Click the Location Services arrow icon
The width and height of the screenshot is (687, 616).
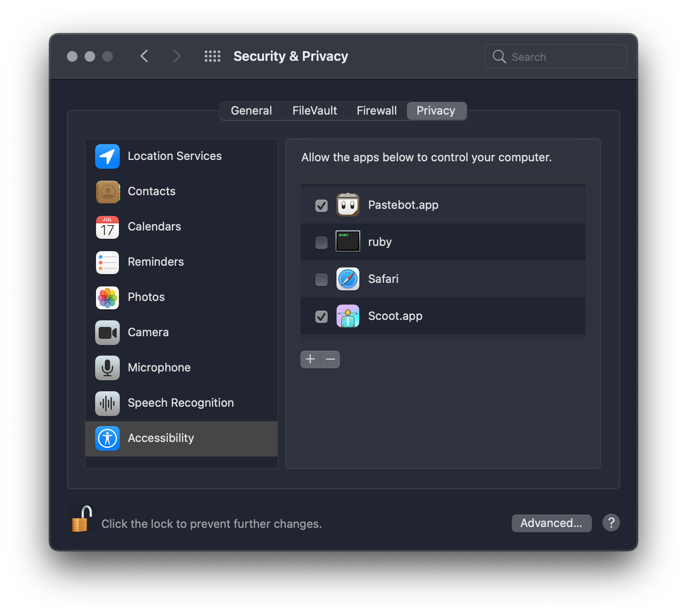click(x=107, y=156)
